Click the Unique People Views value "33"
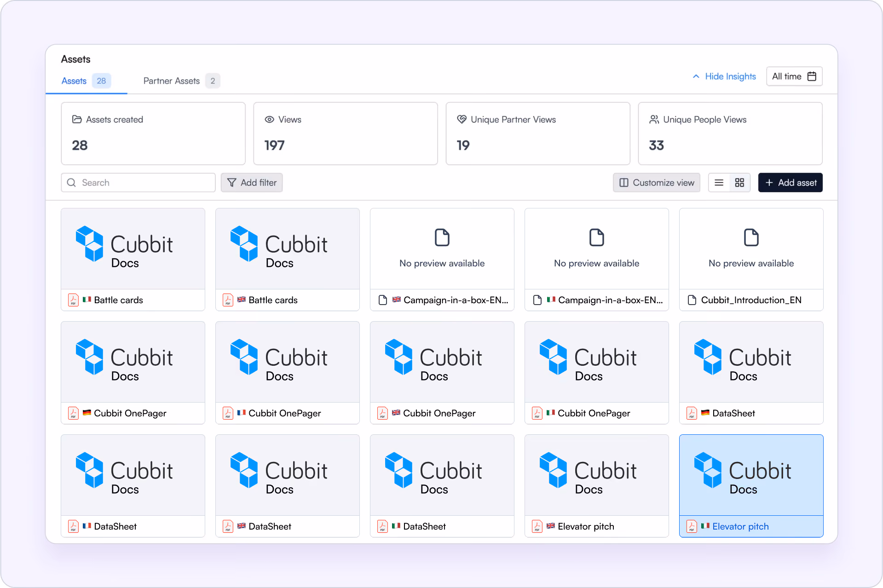Viewport: 883px width, 588px height. coord(656,145)
